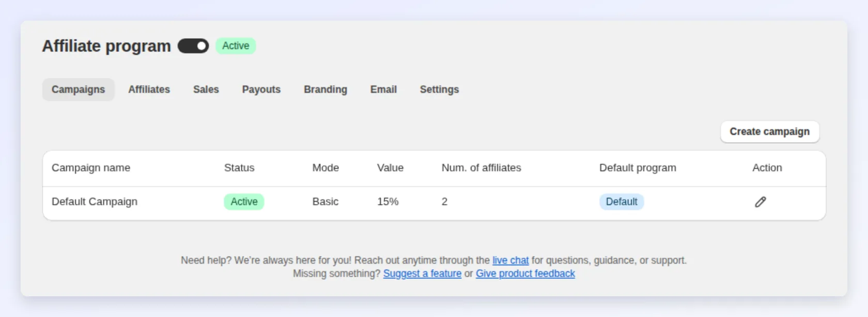Click the Campaign name column header

pos(91,168)
